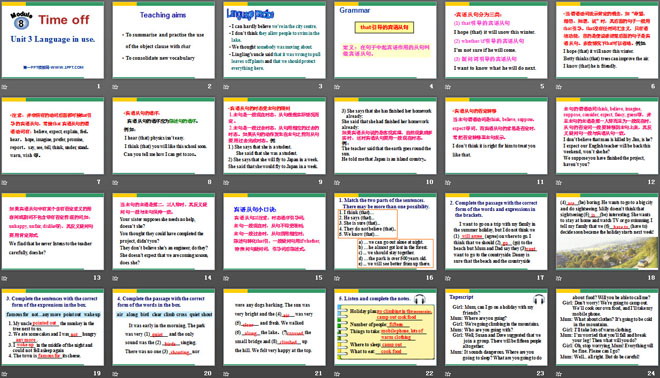Select slide 18 with landscape photo
The height and width of the screenshot is (378, 660).
pos(607,232)
